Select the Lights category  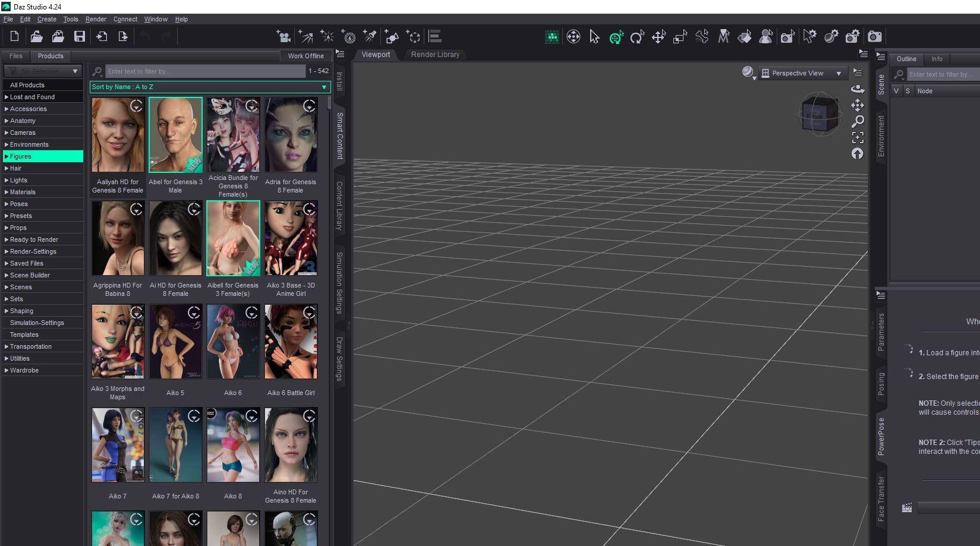43,180
